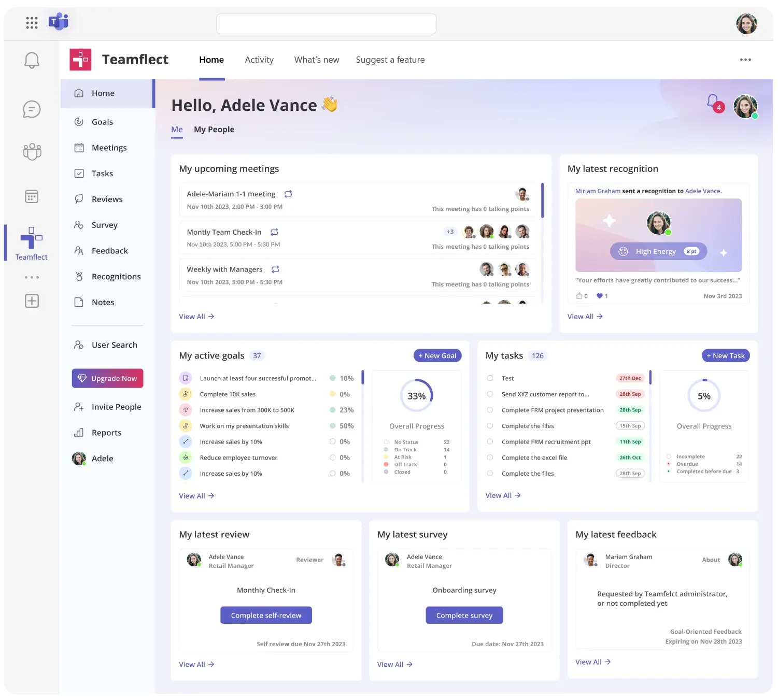View all upcoming meetings link
This screenshot has height=700, width=778.
(x=196, y=317)
